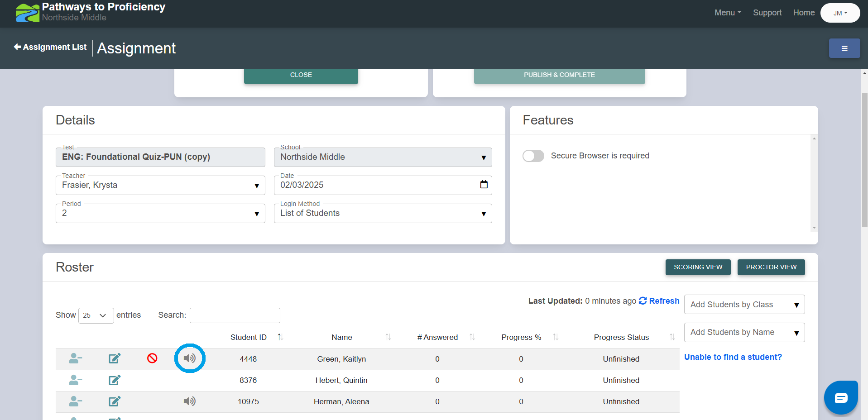Click the Pathways to Proficiency logo
This screenshot has height=420, width=868.
point(28,13)
